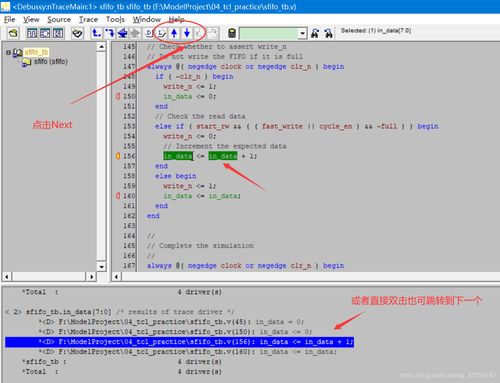Click the driver marker on line 150
The image size is (500, 383).
(x=118, y=96)
